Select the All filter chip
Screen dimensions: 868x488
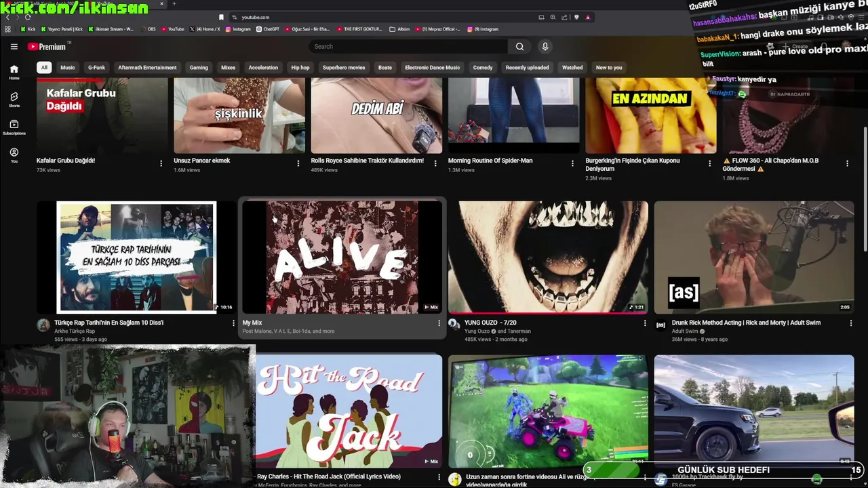44,68
